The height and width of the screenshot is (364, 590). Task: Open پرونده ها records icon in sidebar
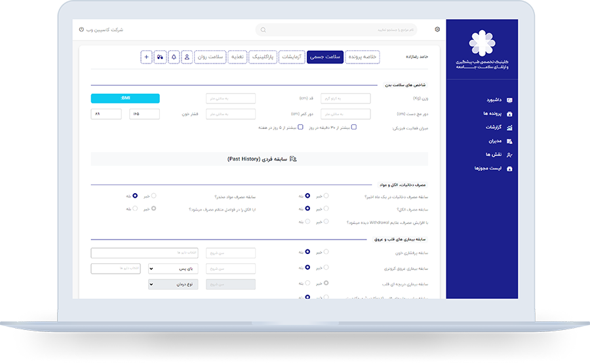coord(509,114)
